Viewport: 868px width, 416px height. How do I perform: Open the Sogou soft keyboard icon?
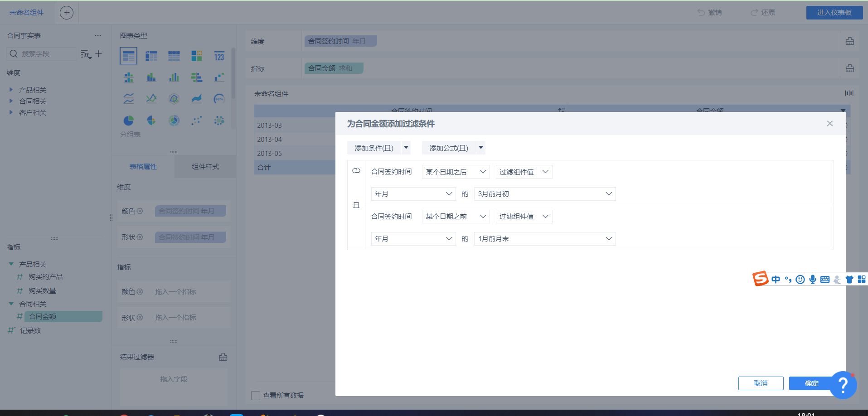(825, 280)
